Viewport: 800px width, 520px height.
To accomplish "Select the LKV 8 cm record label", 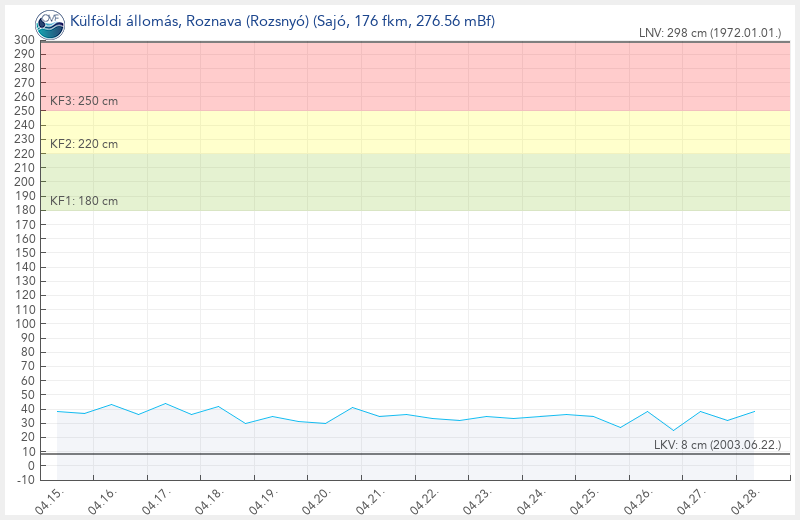I will pyautogui.click(x=717, y=444).
